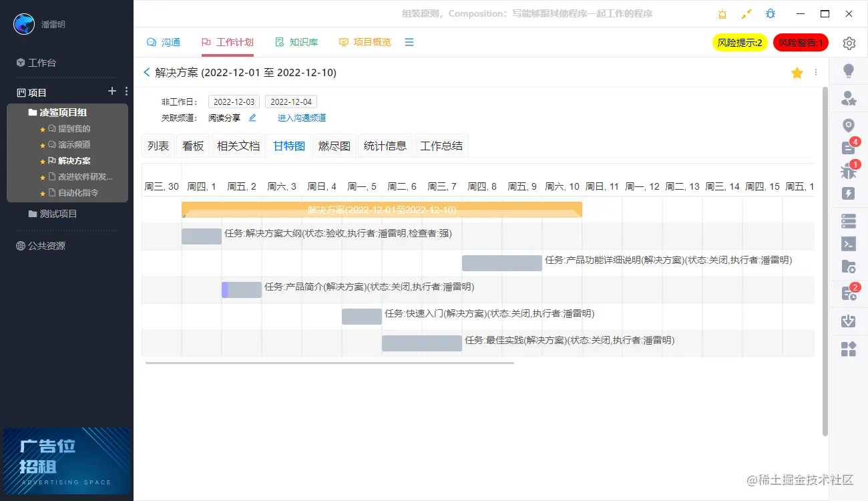Open the blue bug debug icon
868x501 pixels.
[771, 13]
